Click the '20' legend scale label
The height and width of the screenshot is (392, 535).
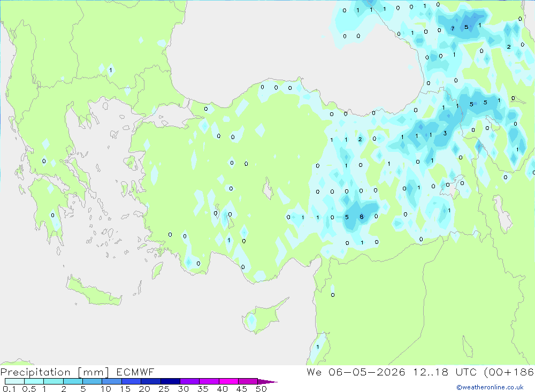coord(144,389)
